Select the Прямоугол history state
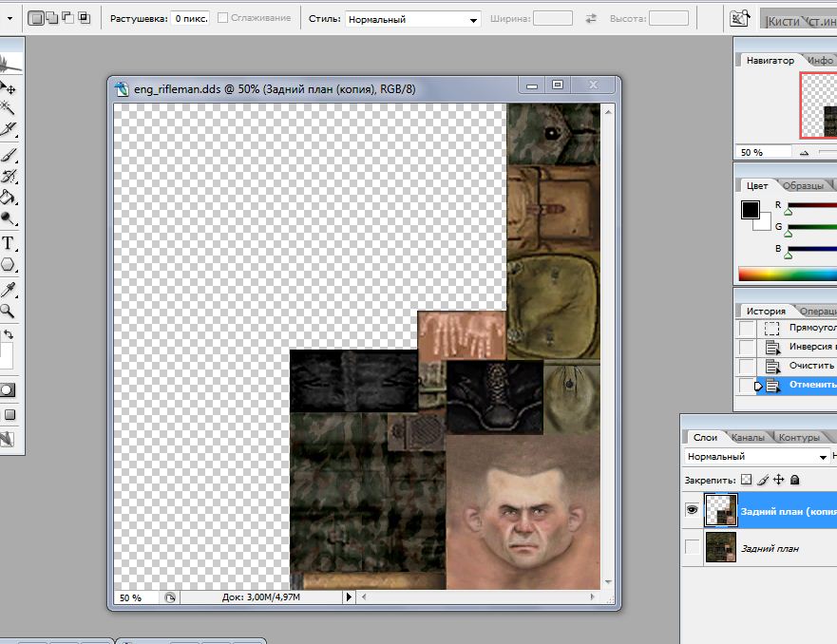This screenshot has height=644, width=837. tap(796, 328)
